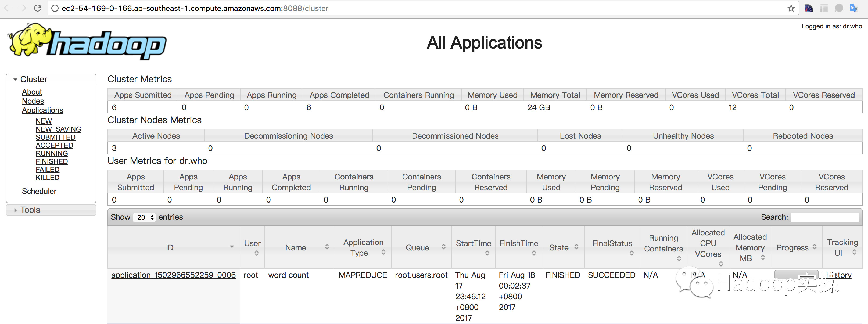Click the 'All Applications' page heading
Image resolution: width=868 pixels, height=324 pixels.
click(x=484, y=43)
